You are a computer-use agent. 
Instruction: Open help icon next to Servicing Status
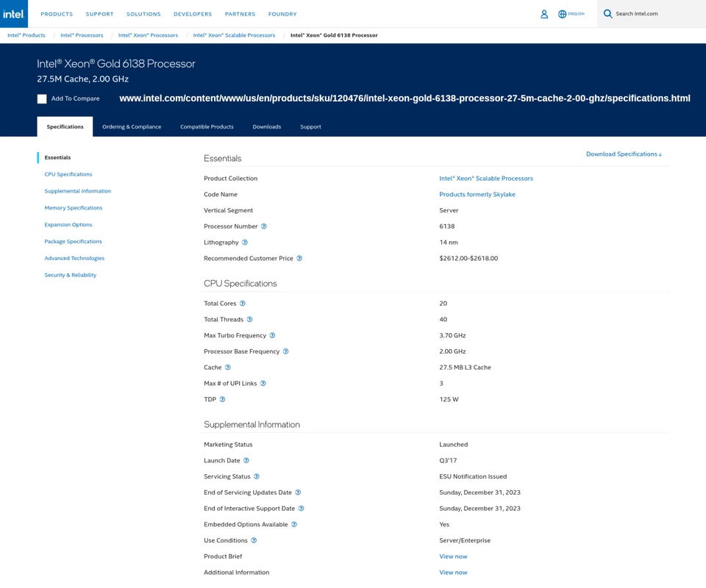pos(257,476)
